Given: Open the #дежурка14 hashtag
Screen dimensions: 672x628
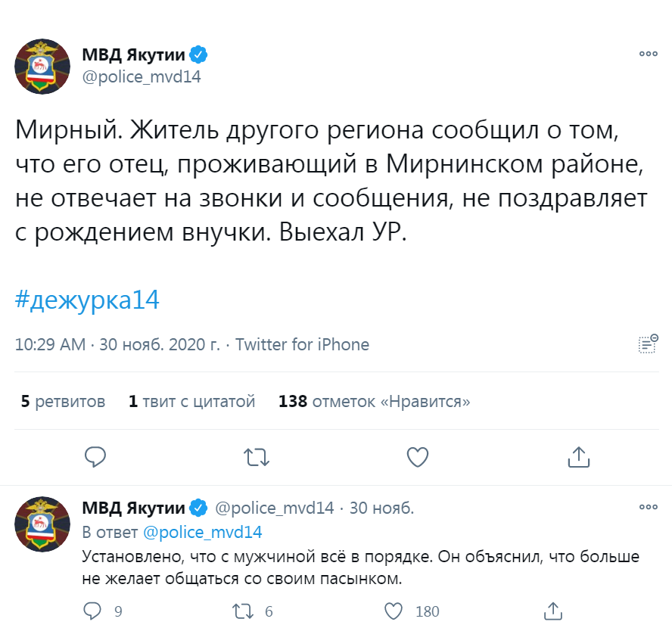Looking at the screenshot, I should tap(87, 300).
